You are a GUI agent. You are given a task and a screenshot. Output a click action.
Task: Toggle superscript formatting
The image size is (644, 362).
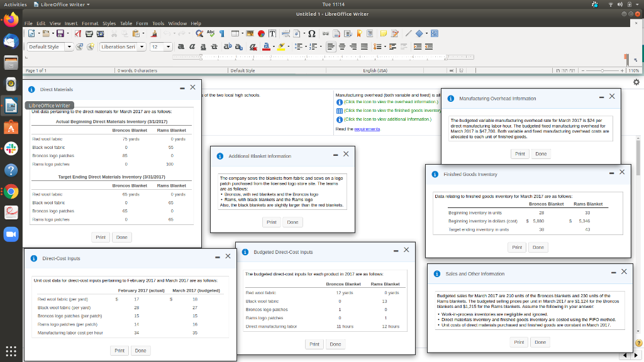[x=228, y=47]
